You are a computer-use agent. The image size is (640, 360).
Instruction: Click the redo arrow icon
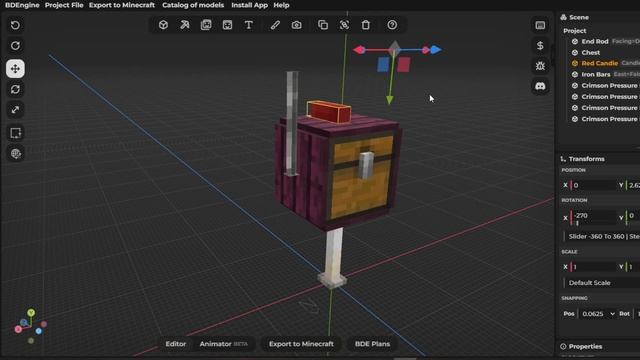[15, 45]
